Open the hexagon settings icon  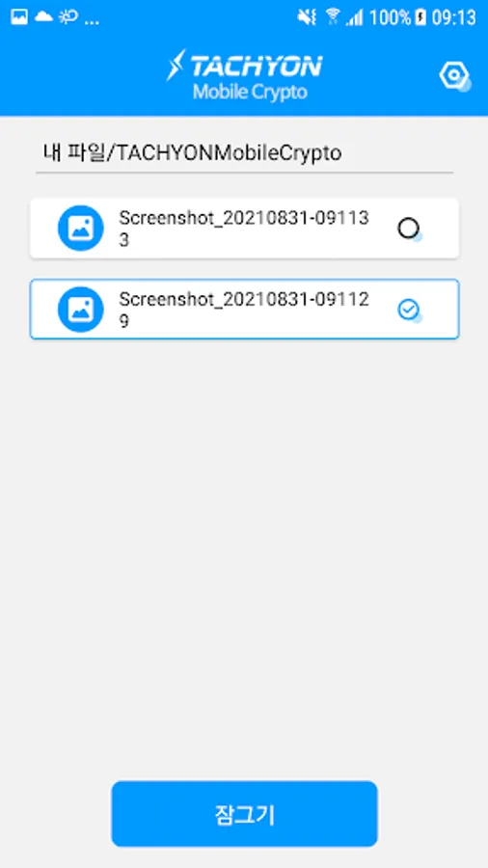(x=454, y=76)
